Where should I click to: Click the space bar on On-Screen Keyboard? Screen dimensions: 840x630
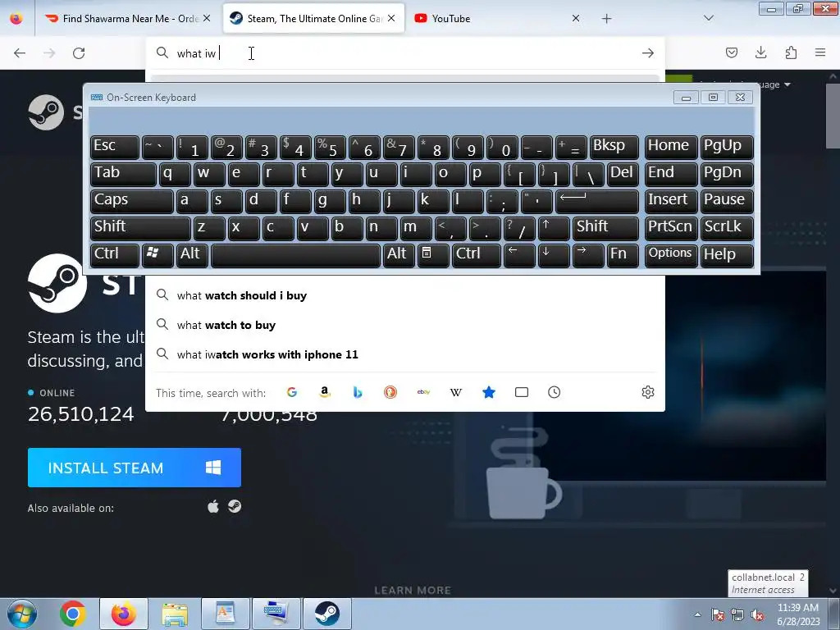(295, 254)
